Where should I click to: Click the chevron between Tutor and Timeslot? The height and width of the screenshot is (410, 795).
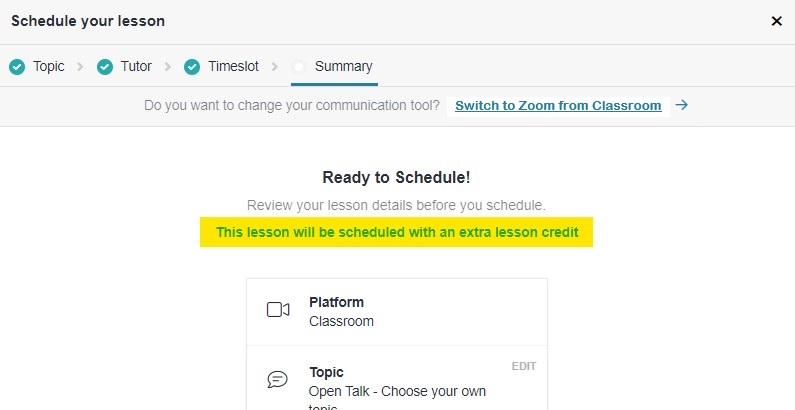click(x=168, y=67)
